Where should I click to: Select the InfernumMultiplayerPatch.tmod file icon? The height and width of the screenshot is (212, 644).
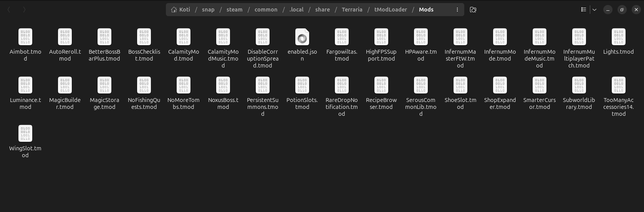(579, 37)
